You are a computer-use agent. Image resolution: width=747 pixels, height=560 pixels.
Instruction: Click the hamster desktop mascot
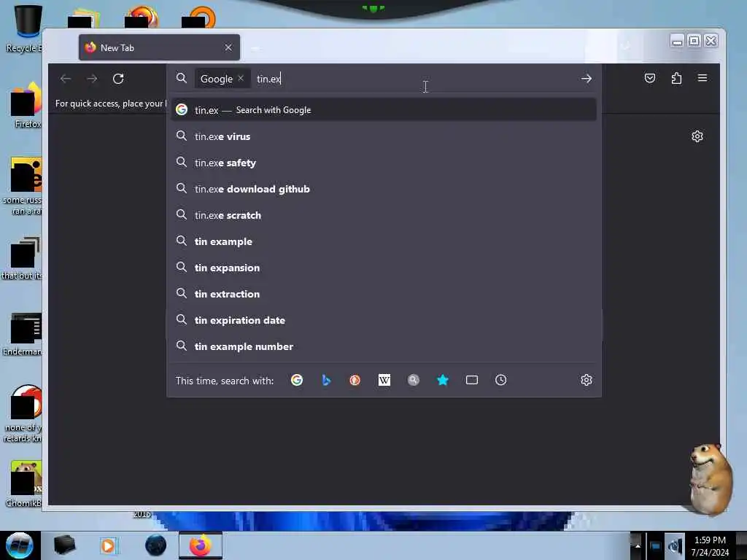click(710, 479)
